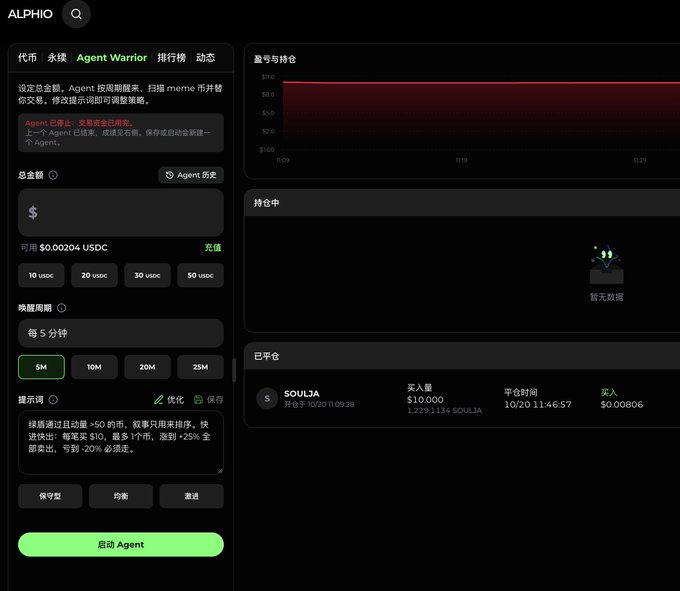Click the 买入 $0.00806 price
Image resolution: width=680 pixels, height=591 pixels.
(x=622, y=405)
